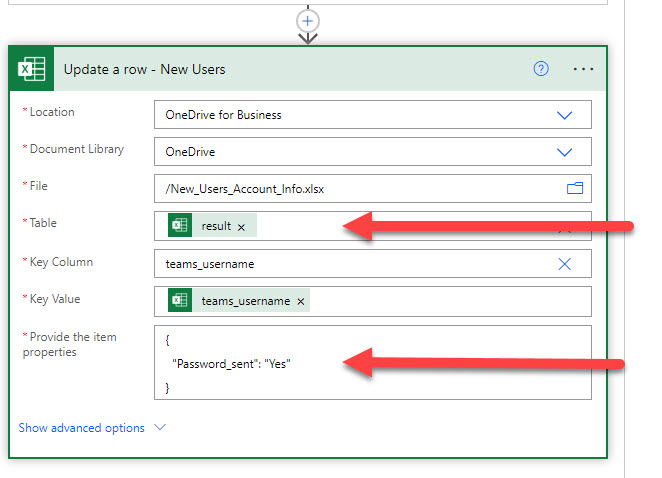
Task: Remove the result token from Table
Action: 241,227
